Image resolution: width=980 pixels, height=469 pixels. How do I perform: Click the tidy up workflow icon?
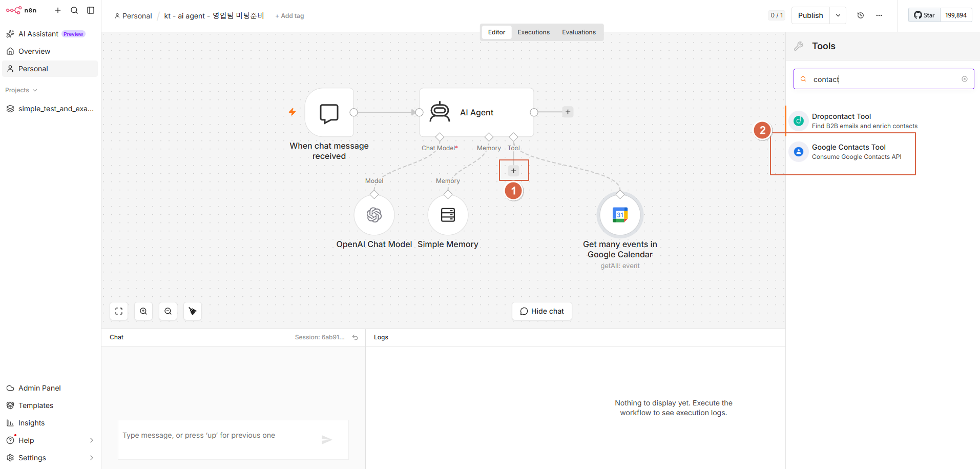click(x=193, y=311)
